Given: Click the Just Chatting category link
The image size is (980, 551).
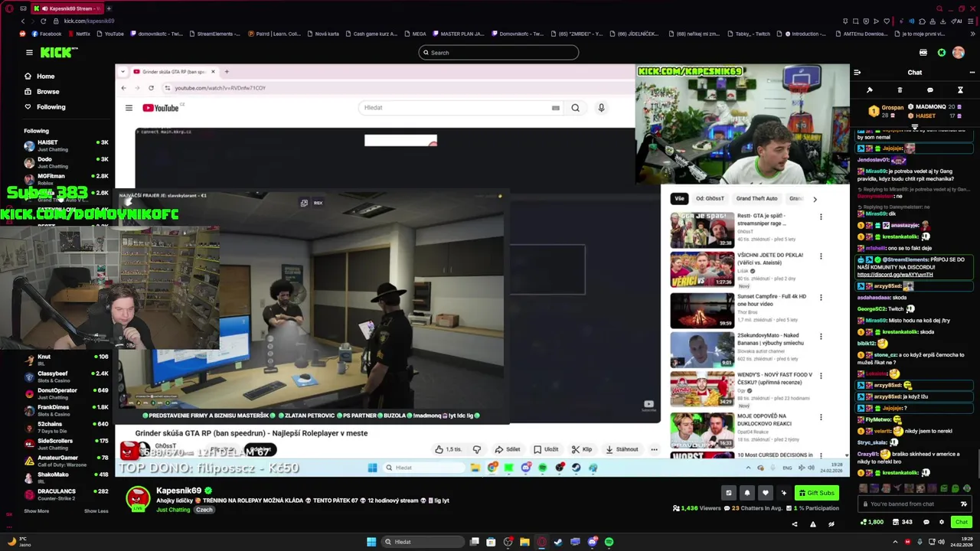Looking at the screenshot, I should (173, 510).
